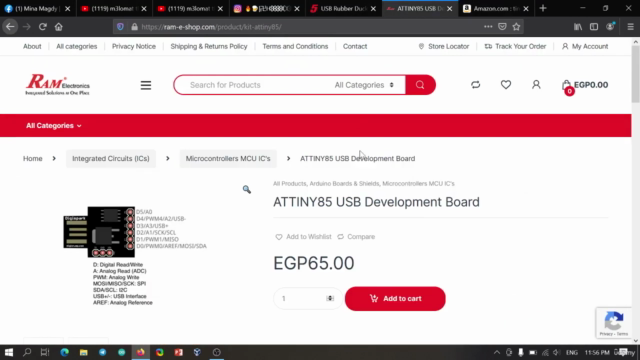Viewport: 640px width, 360px height.
Task: Open My Account link
Action: pyautogui.click(x=585, y=47)
